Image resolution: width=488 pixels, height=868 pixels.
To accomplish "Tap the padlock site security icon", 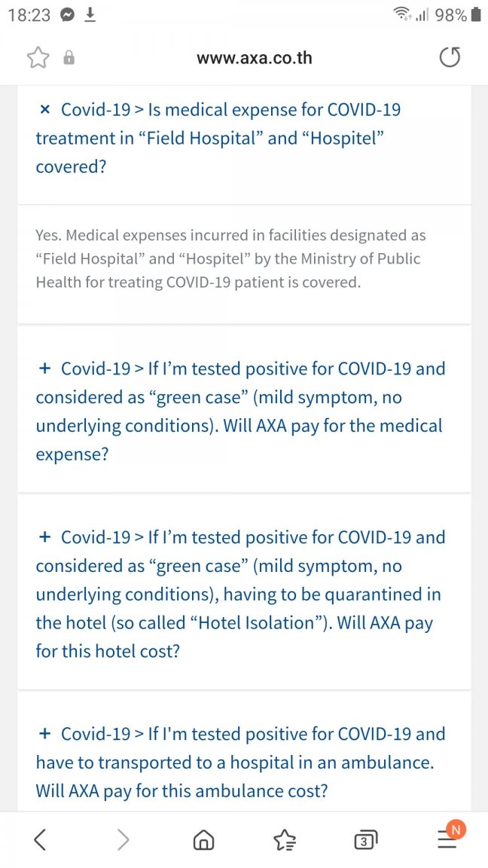I will [x=68, y=57].
